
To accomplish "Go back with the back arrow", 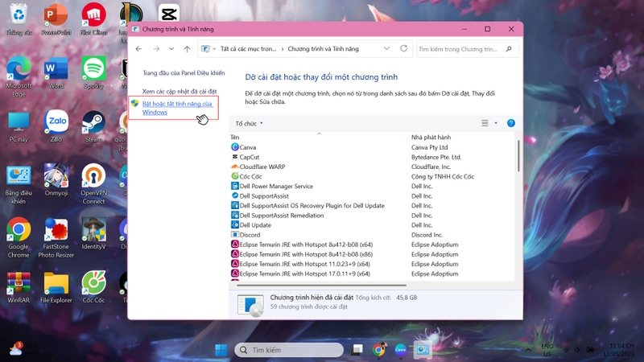I will [138, 49].
